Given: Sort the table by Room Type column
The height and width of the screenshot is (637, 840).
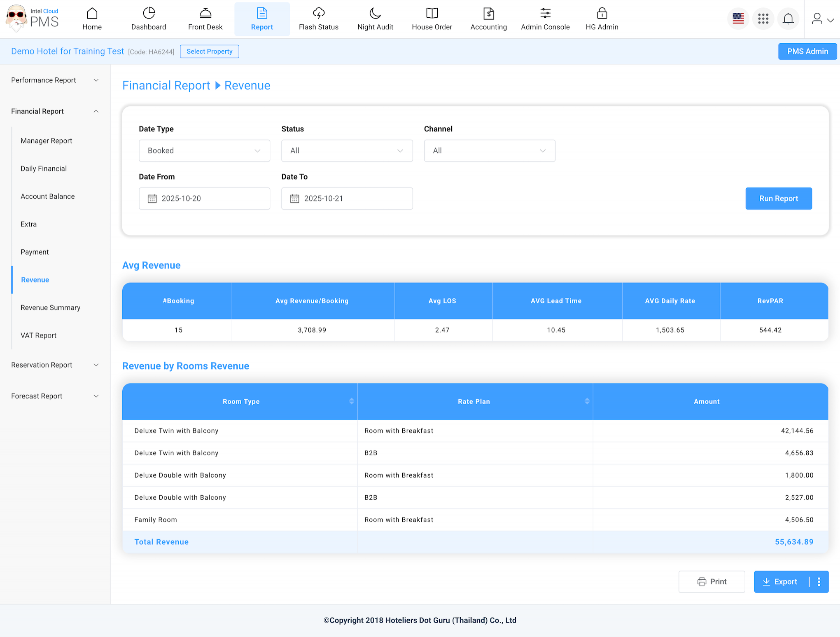Looking at the screenshot, I should coord(351,401).
